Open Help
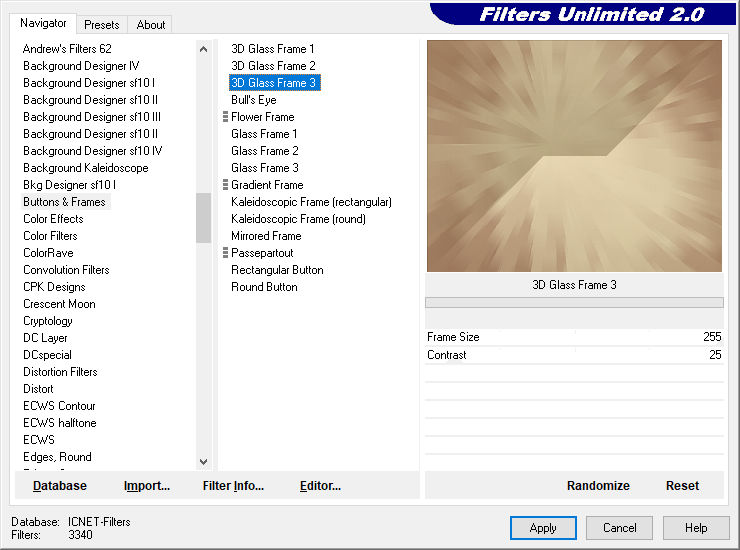Screen dimensions: 740x550 pyautogui.click(x=696, y=527)
